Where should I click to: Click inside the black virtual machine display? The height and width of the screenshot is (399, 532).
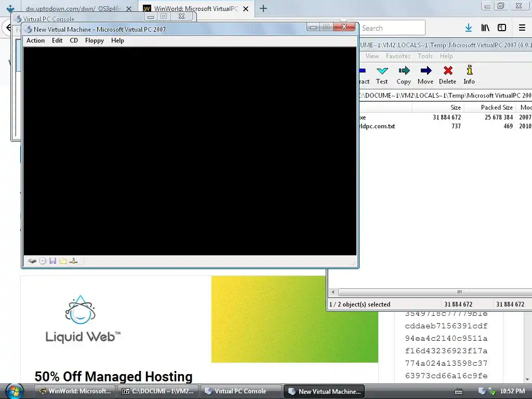point(190,151)
